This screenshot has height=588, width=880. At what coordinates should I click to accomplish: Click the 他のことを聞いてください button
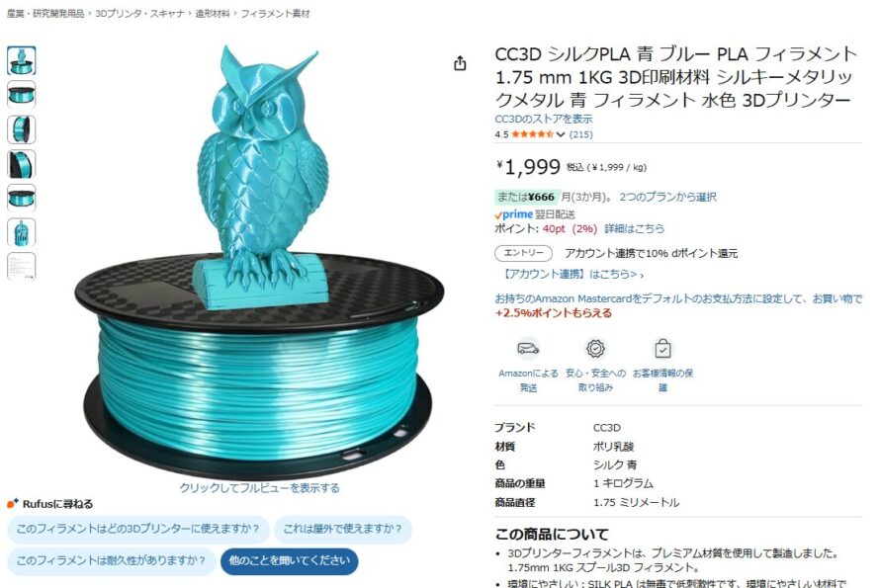[x=289, y=560]
